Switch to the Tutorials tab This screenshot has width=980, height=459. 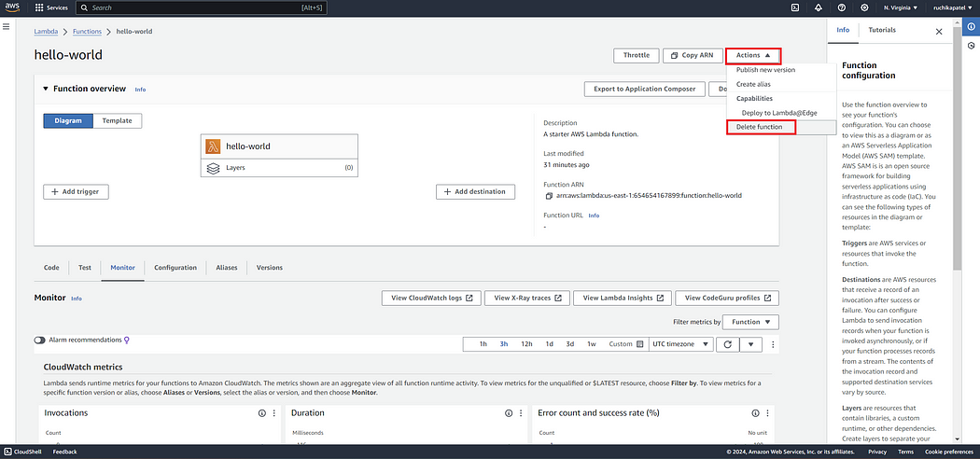coord(882,30)
